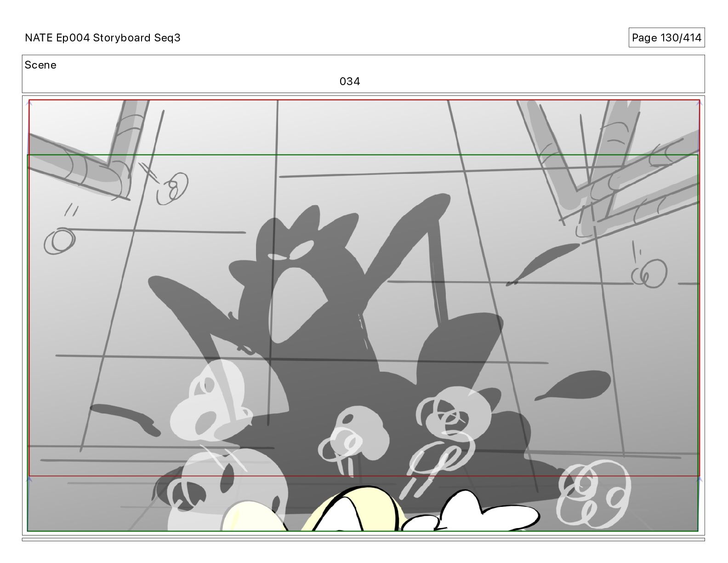Select the scene number '034'
This screenshot has width=728, height=563.
pos(350,81)
